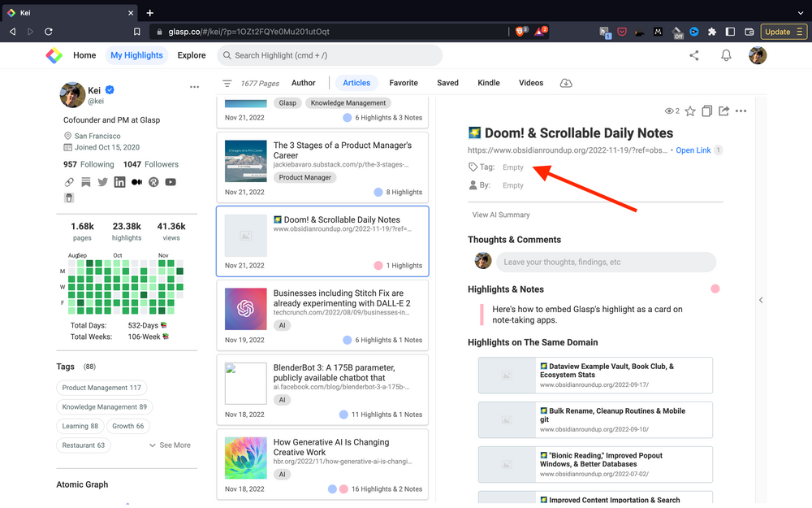
Task: Expand tags list with See More
Action: coord(170,445)
